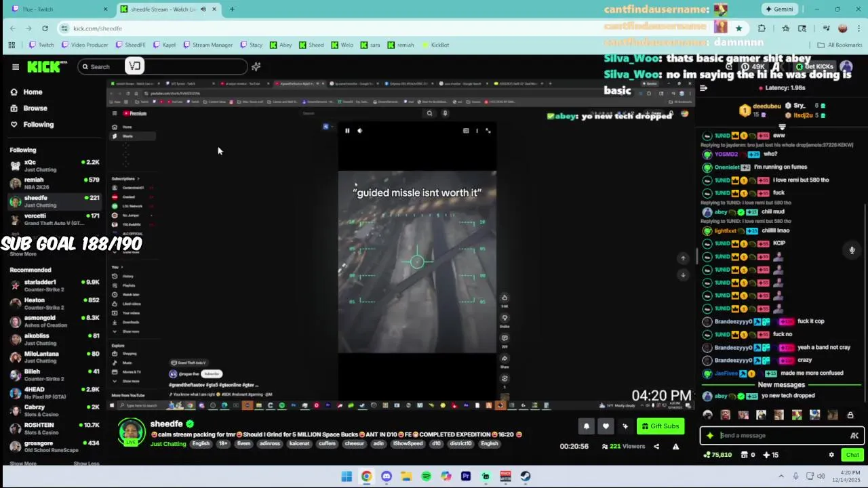Open the All Bookmarks folder

click(840, 45)
